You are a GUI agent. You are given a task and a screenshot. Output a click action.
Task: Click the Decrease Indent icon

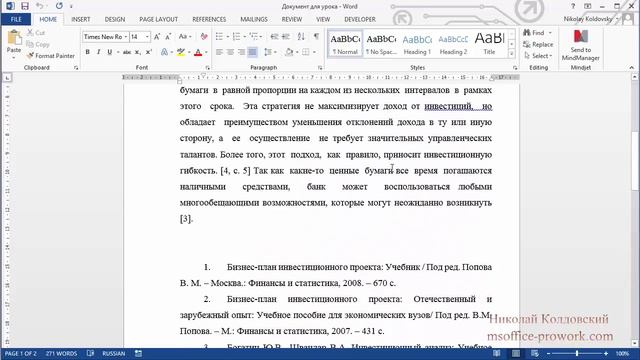(274, 37)
